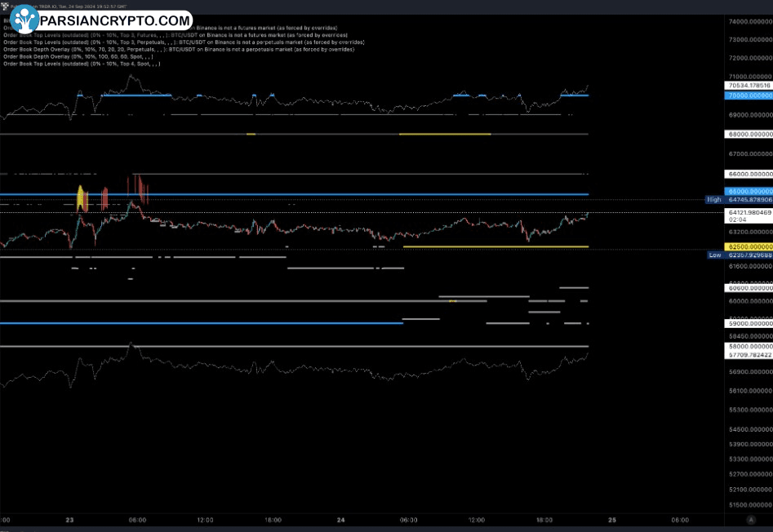Click date 24 on the time axis
773x532 pixels.
[340, 519]
